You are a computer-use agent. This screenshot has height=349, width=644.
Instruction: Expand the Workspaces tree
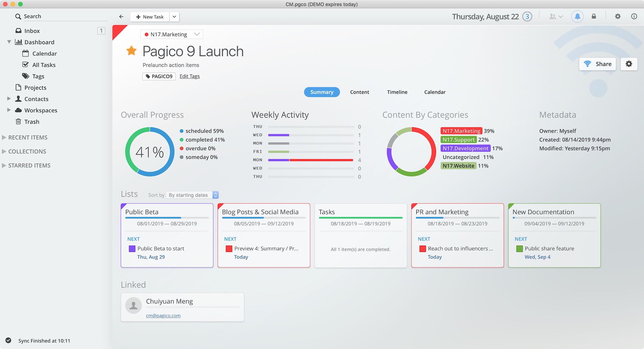(x=9, y=110)
